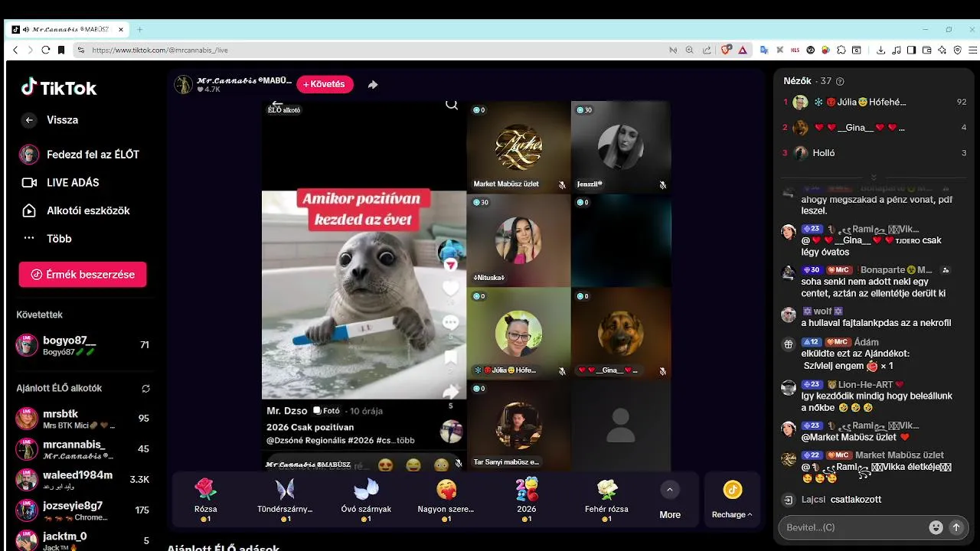Click the bookmark icon on the video
The width and height of the screenshot is (980, 551).
(450, 357)
